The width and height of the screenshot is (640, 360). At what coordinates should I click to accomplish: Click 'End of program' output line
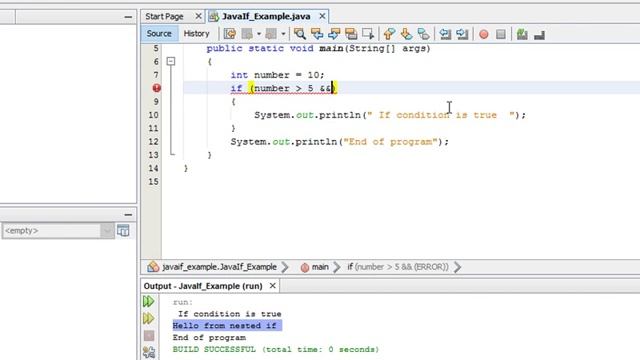(209, 338)
